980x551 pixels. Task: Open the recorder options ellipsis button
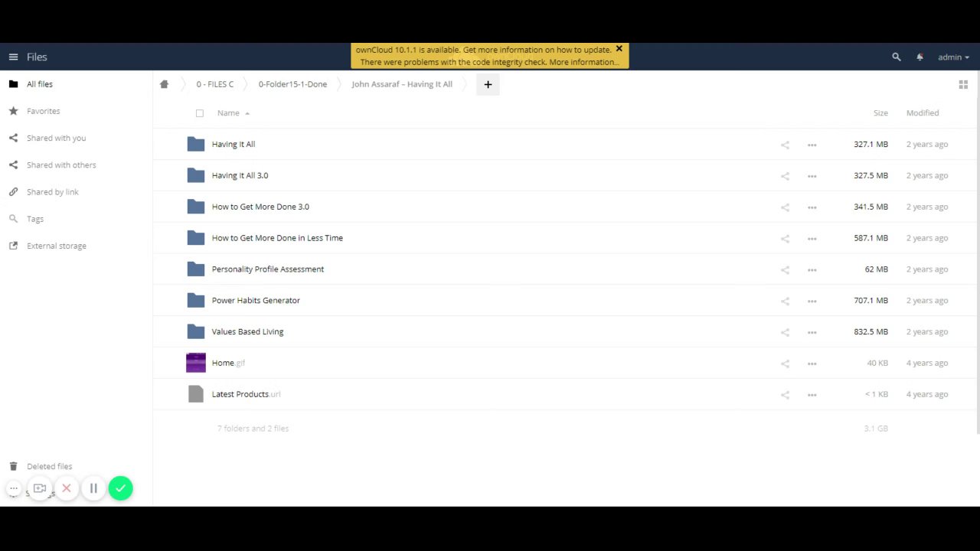14,488
